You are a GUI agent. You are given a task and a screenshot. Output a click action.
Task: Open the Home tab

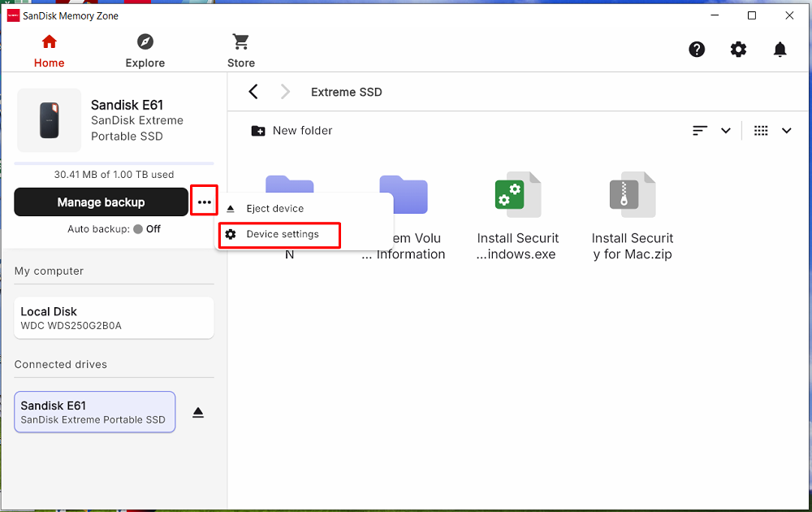(50, 51)
